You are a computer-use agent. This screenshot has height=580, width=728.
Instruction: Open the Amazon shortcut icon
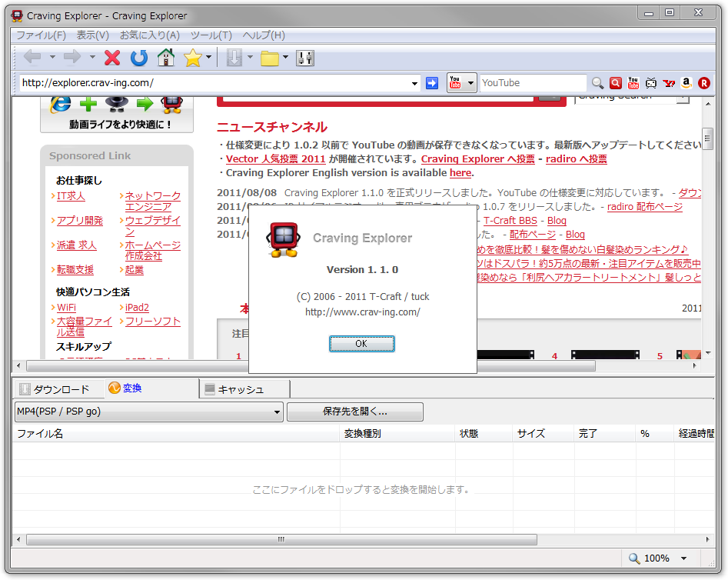(686, 83)
